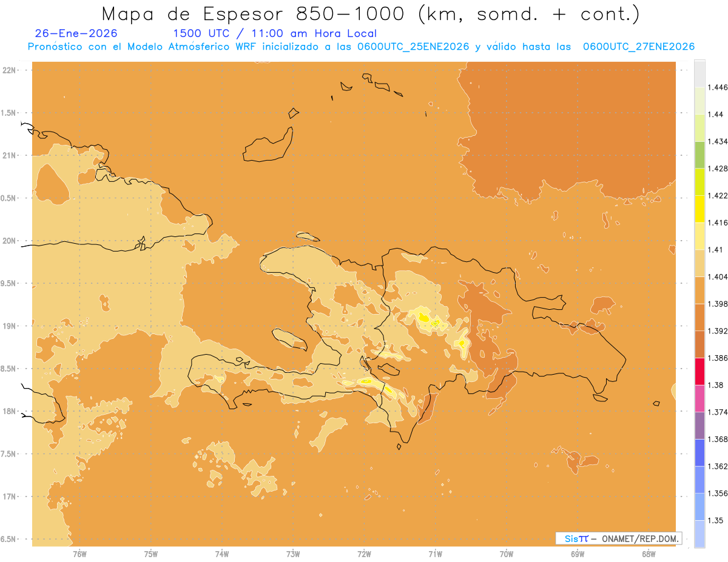Click the '73W' longitude label

(293, 554)
